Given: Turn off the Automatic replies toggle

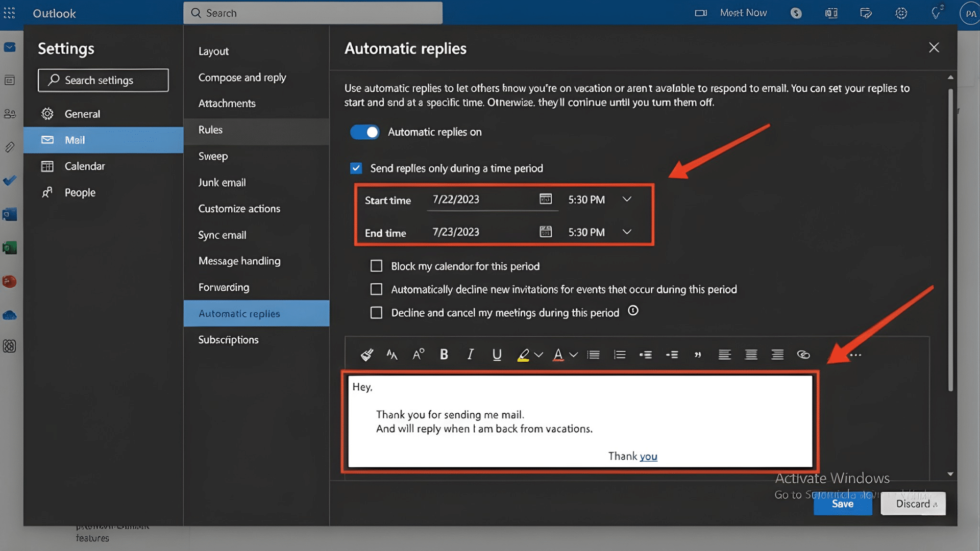Looking at the screenshot, I should click(x=364, y=132).
